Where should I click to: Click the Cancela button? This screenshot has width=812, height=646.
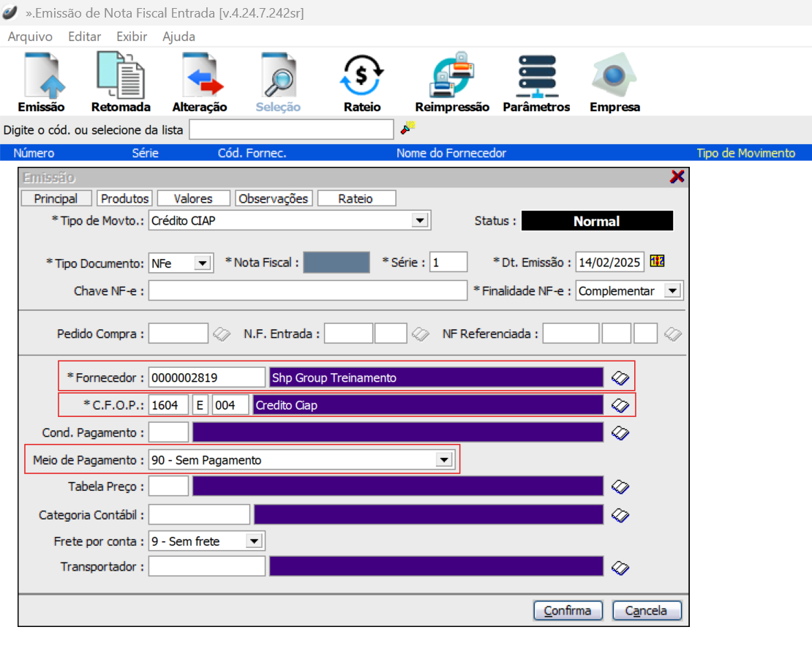coord(647,610)
